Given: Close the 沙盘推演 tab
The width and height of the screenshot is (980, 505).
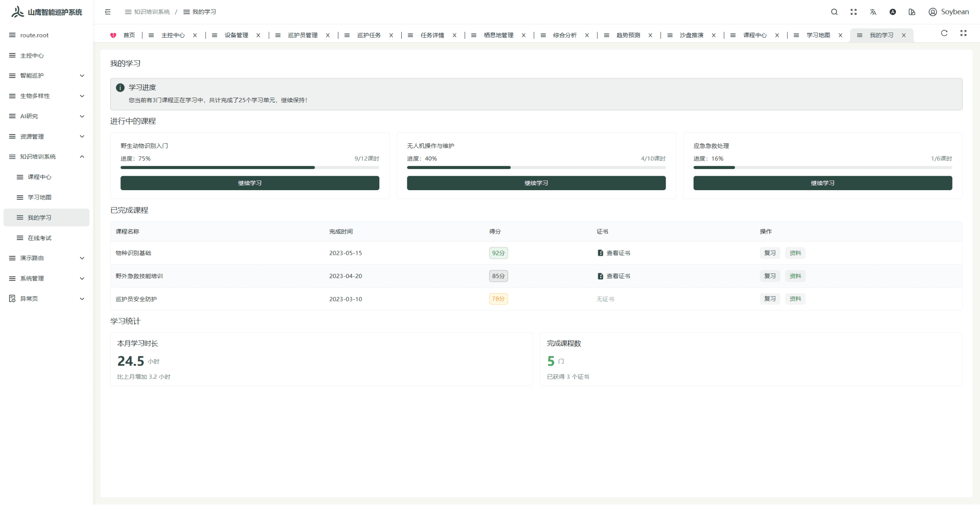Looking at the screenshot, I should click(713, 35).
